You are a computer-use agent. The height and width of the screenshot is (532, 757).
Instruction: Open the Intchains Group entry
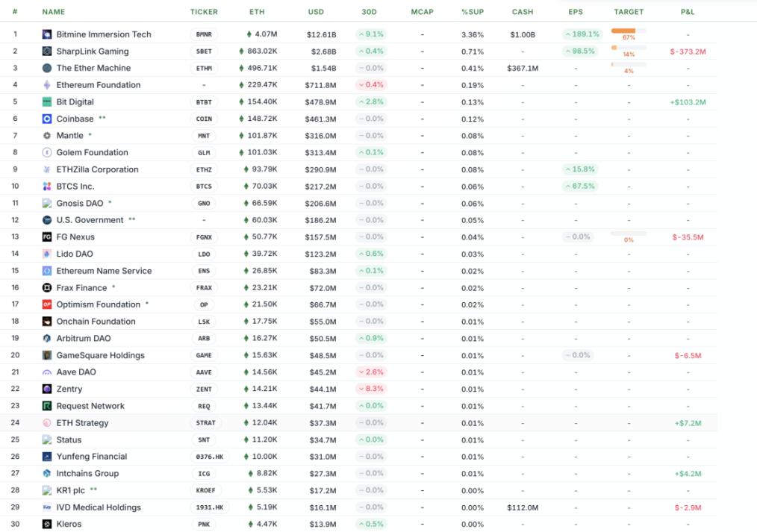click(87, 473)
